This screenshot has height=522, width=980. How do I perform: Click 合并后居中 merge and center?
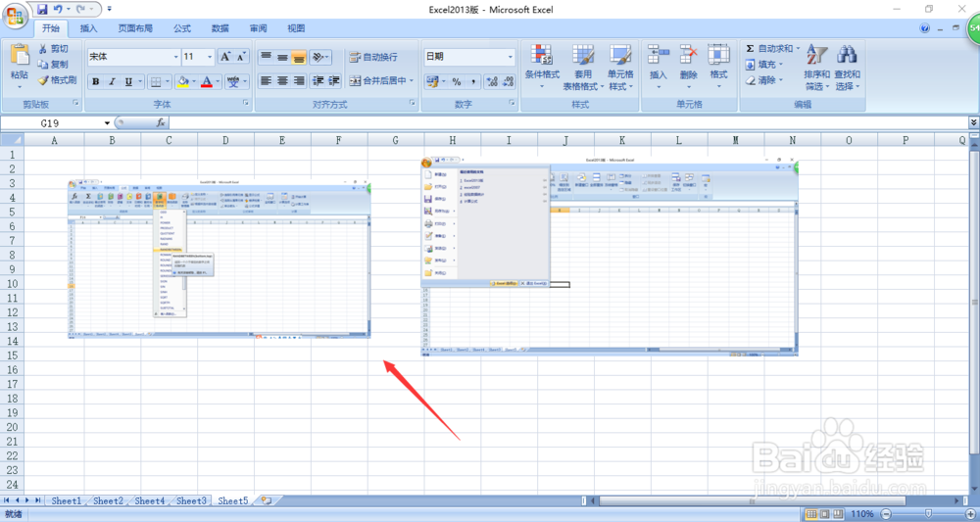(377, 80)
